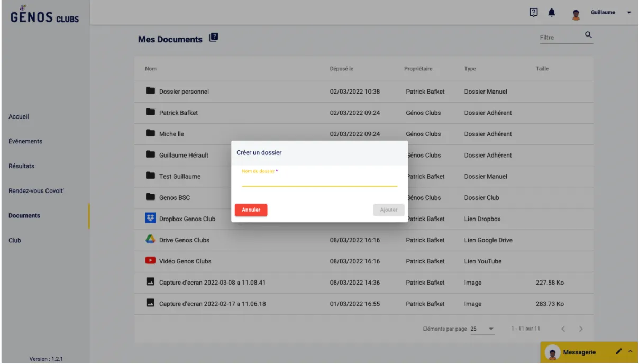
Task: Open the Dossier personnel folder row
Action: (x=184, y=92)
